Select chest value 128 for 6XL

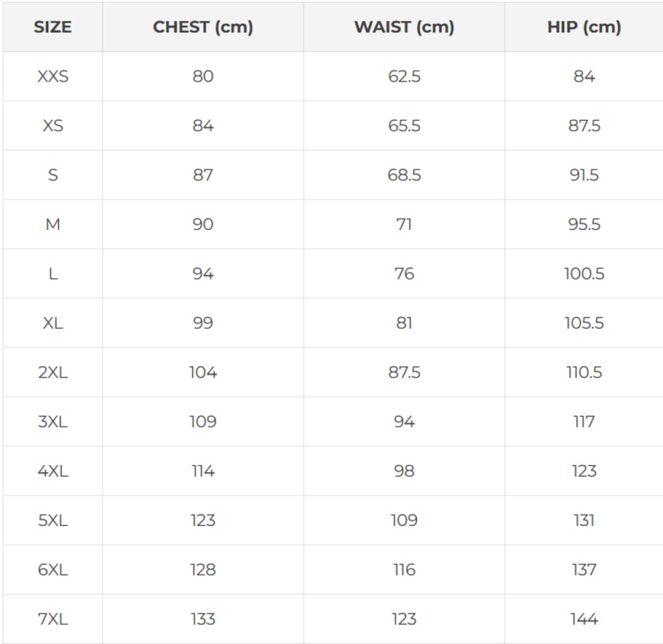203,570
